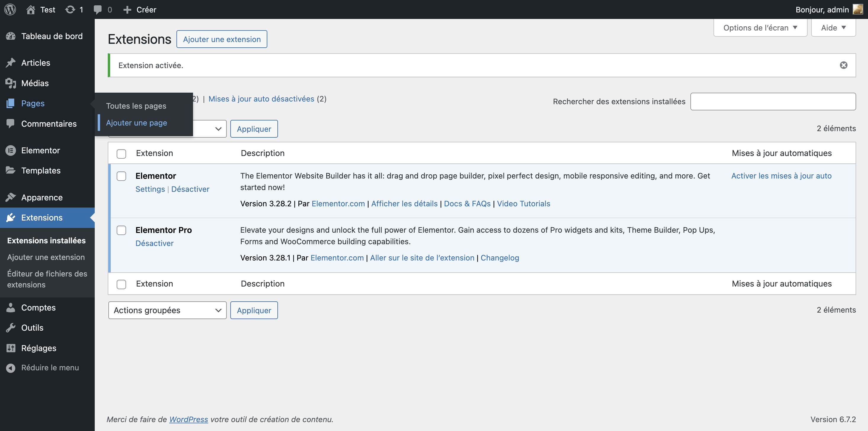Select 'Ajouter une page' from Pages submenu
This screenshot has width=868, height=431.
[x=136, y=123]
